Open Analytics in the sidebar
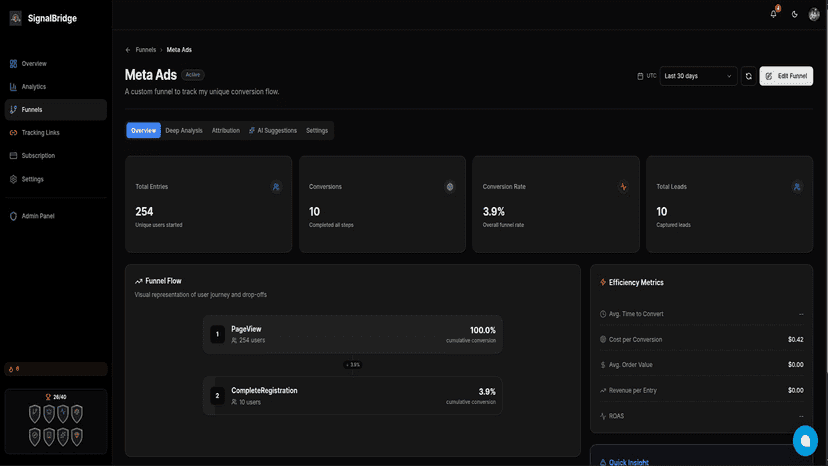Viewport: 828px width, 466px height. click(x=55, y=87)
